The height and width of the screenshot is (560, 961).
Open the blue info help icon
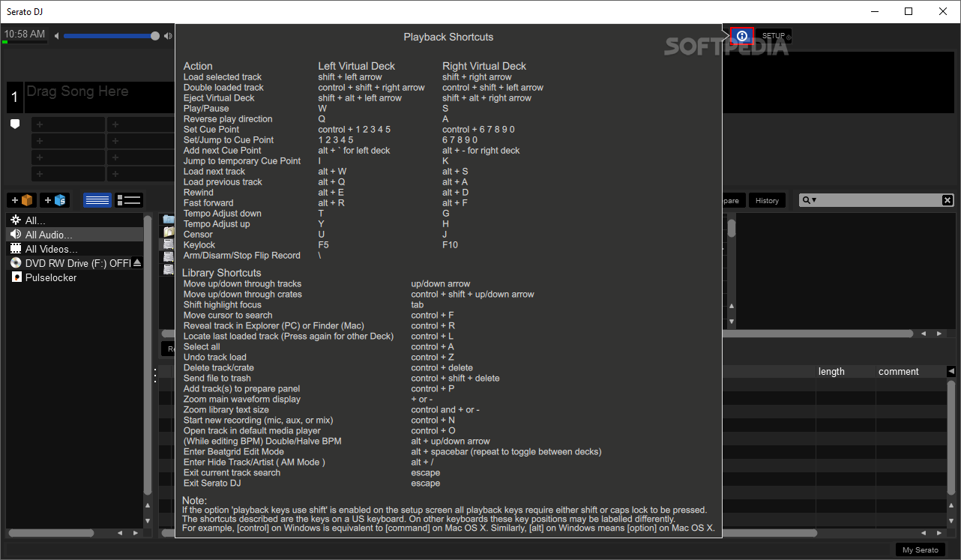[742, 36]
